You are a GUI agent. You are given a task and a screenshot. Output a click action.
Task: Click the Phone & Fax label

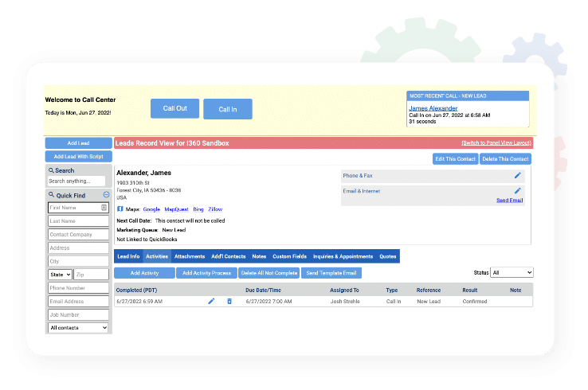tap(358, 176)
